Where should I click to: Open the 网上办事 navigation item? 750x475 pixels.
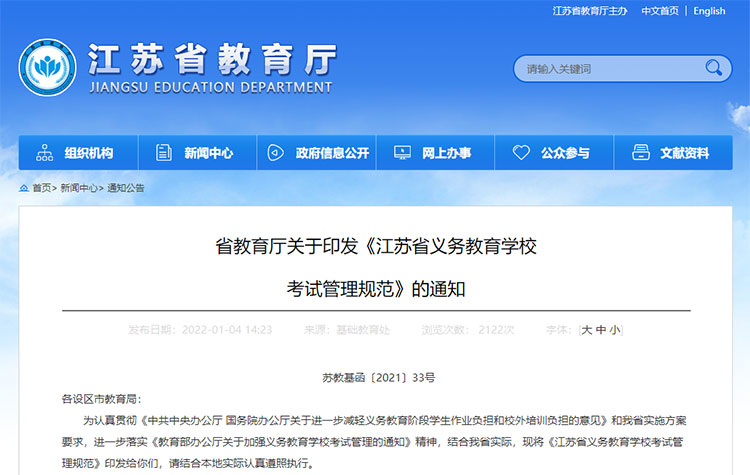click(445, 153)
